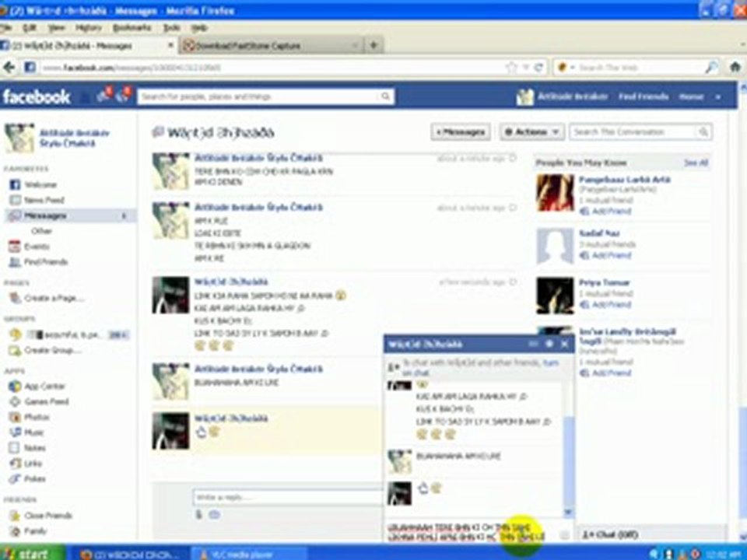Viewport: 747px width, 560px height.
Task: Open the Priya Tomar profile thumbnail
Action: pos(555,296)
